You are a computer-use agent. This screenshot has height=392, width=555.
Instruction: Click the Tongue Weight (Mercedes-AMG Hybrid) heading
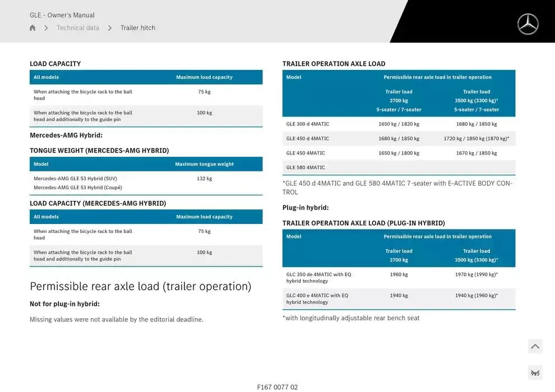99,151
